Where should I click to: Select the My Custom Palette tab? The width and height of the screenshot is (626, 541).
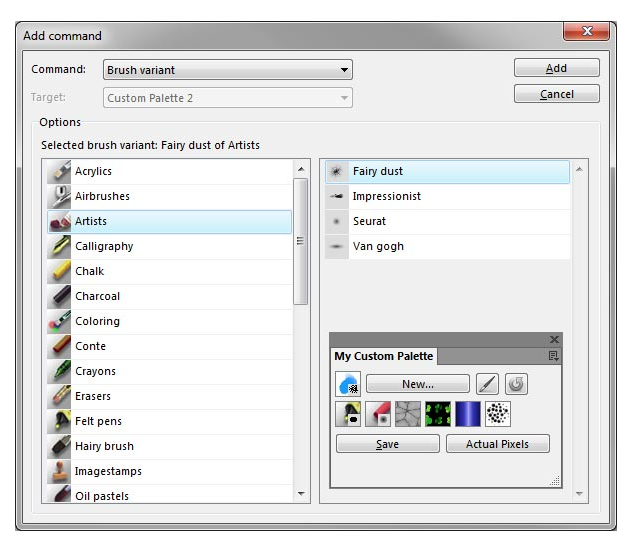pos(384,356)
